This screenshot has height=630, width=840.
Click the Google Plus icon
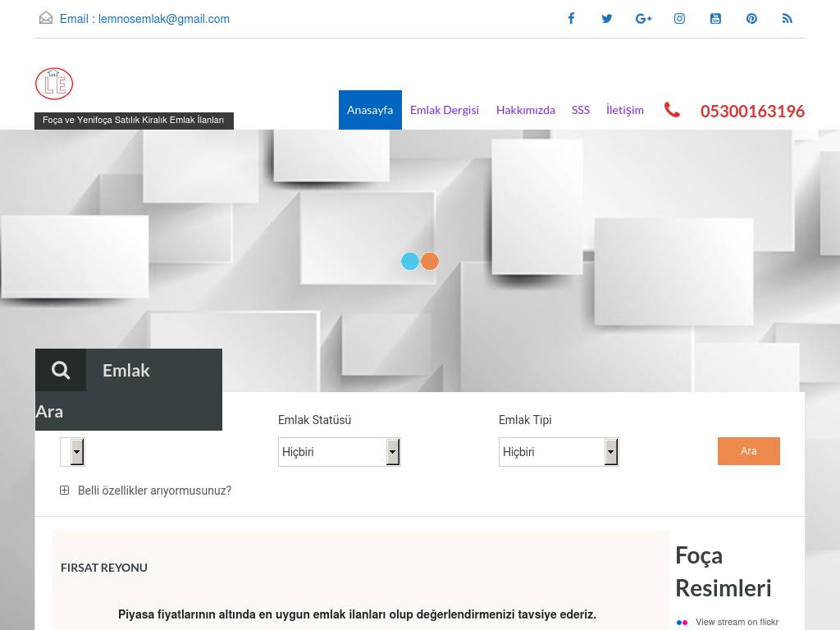643,18
